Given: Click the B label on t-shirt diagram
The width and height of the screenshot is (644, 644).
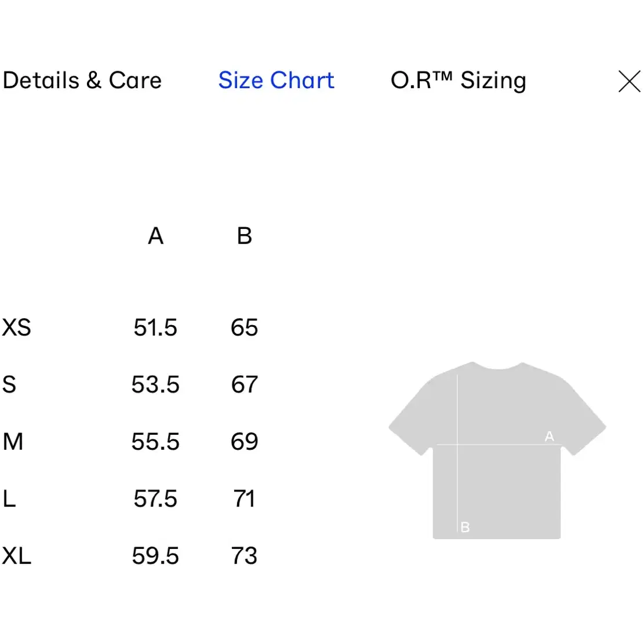Looking at the screenshot, I should click(x=465, y=527).
